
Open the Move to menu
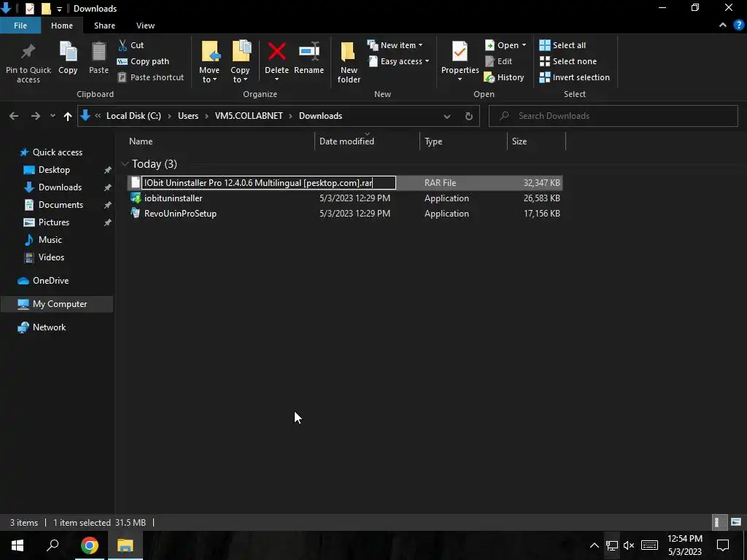pyautogui.click(x=209, y=63)
